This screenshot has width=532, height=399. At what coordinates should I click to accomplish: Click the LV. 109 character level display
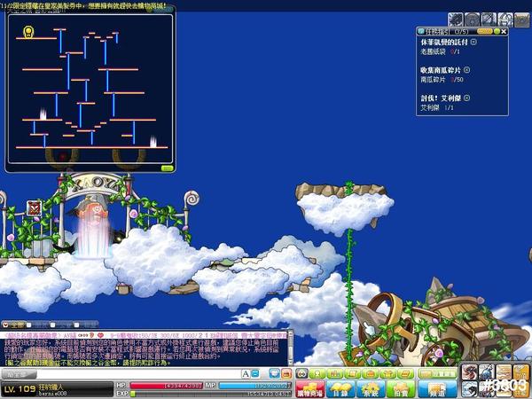click(20, 389)
